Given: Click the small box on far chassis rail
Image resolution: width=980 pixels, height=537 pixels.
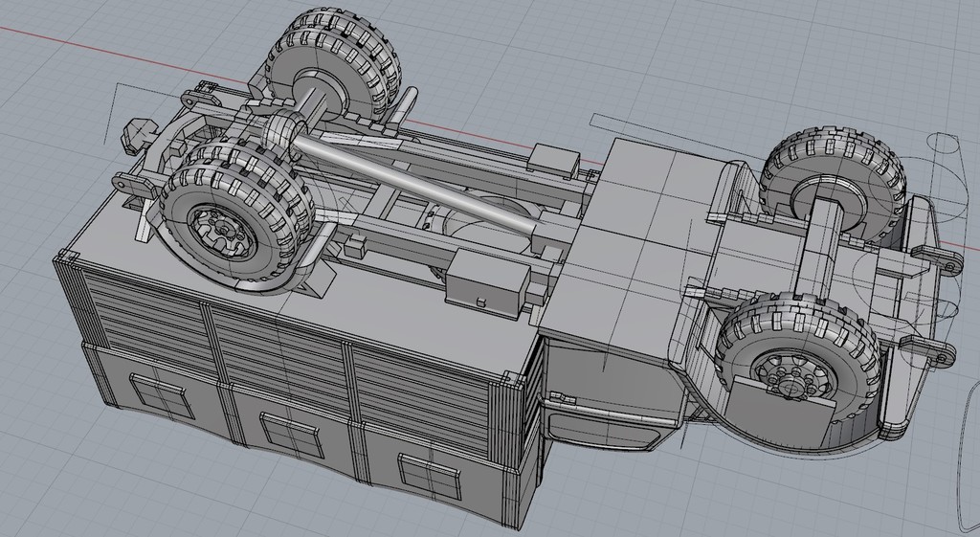Looking at the screenshot, I should click(554, 158).
